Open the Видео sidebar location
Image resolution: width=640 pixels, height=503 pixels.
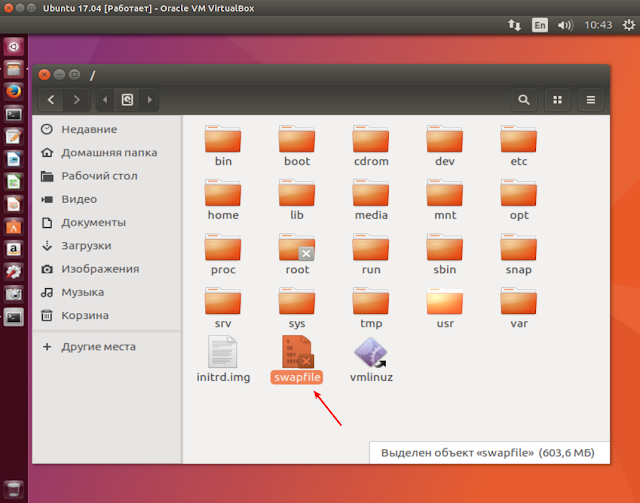tap(107, 199)
